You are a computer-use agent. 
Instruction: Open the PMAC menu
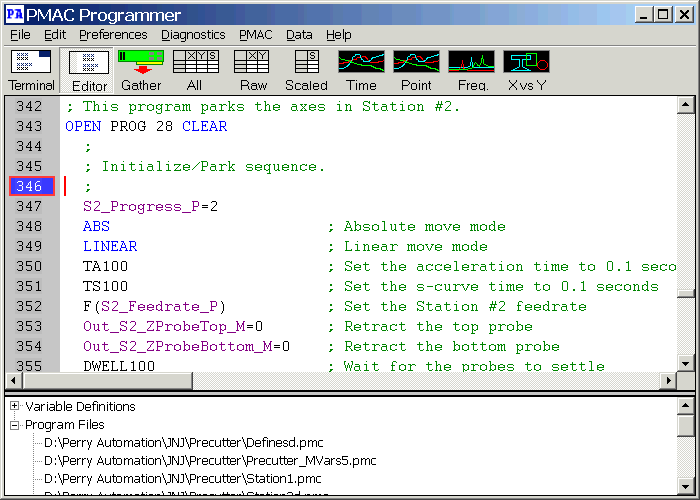[255, 34]
